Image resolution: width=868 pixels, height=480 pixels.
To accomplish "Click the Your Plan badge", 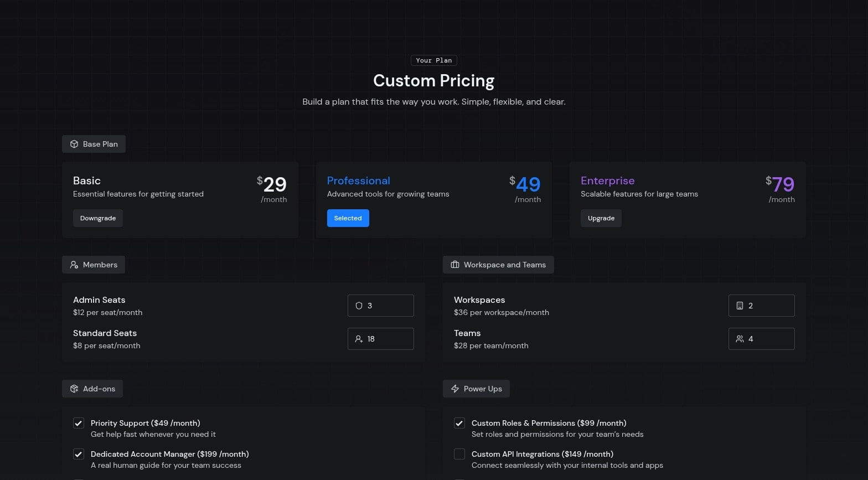I will (434, 60).
